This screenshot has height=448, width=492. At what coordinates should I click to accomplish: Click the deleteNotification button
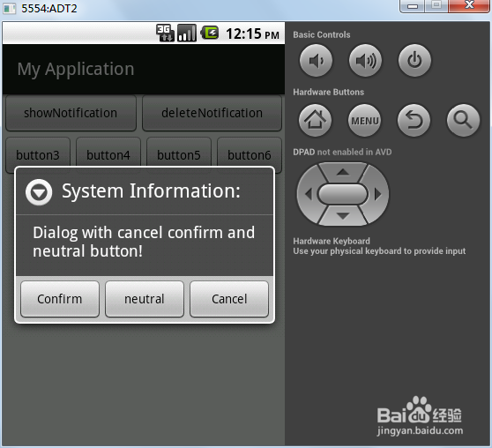[212, 113]
